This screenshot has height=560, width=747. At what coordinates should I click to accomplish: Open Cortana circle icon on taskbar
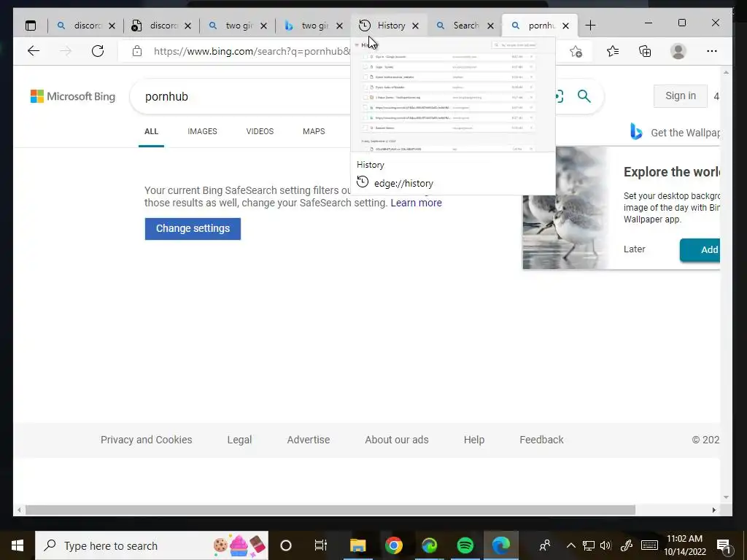click(x=285, y=545)
